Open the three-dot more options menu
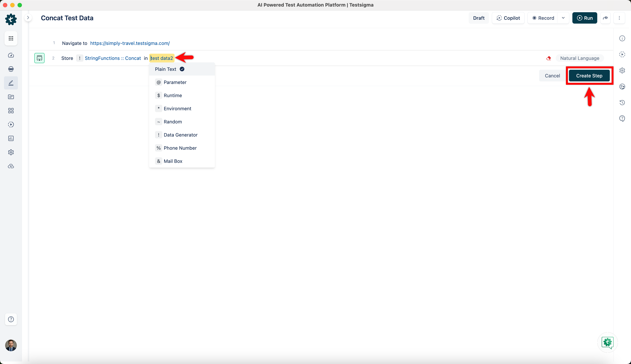Viewport: 631px width, 364px height. tap(619, 18)
